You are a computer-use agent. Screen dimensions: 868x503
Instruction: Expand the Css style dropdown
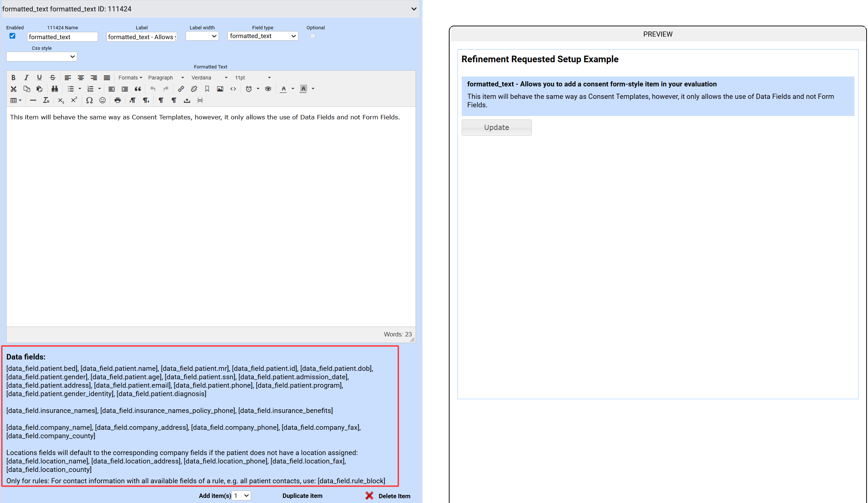coord(41,56)
